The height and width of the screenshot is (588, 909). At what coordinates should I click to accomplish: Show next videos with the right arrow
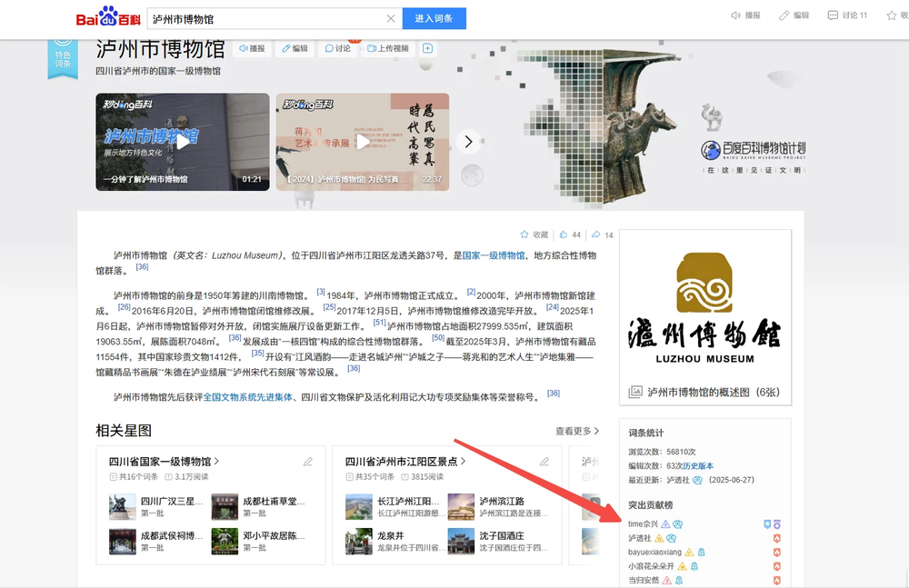pos(469,141)
